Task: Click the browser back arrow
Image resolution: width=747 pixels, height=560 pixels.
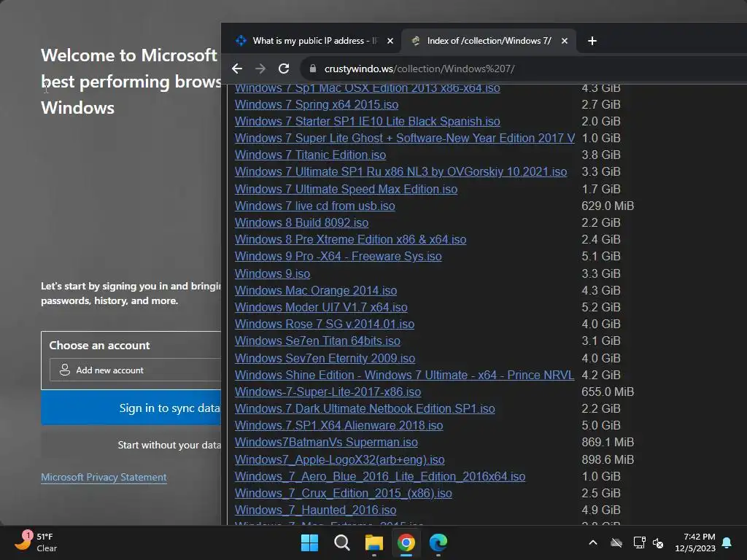Action: pos(237,69)
